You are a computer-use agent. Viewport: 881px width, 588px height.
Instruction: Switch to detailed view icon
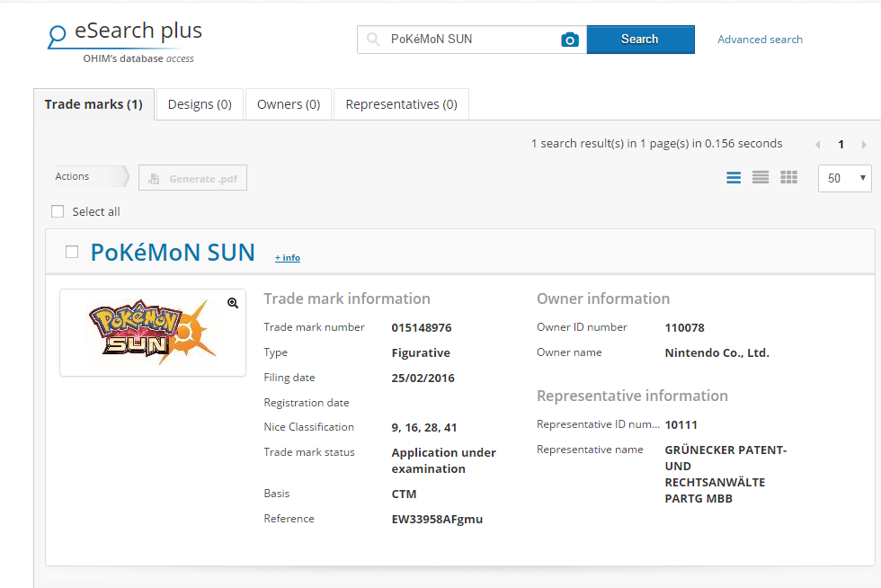734,177
